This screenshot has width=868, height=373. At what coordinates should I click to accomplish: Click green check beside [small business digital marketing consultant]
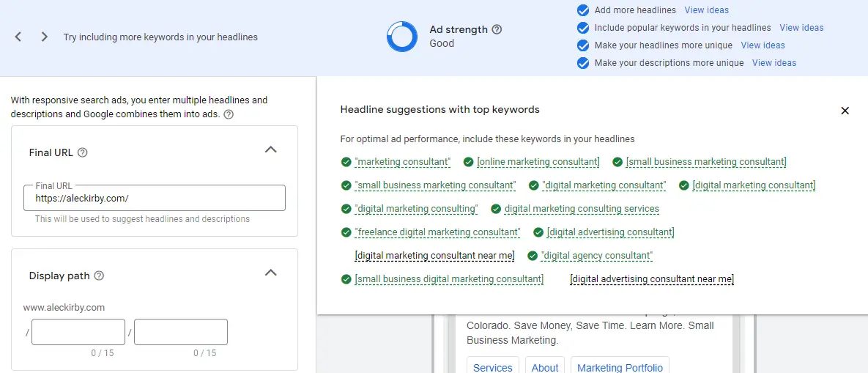click(346, 279)
